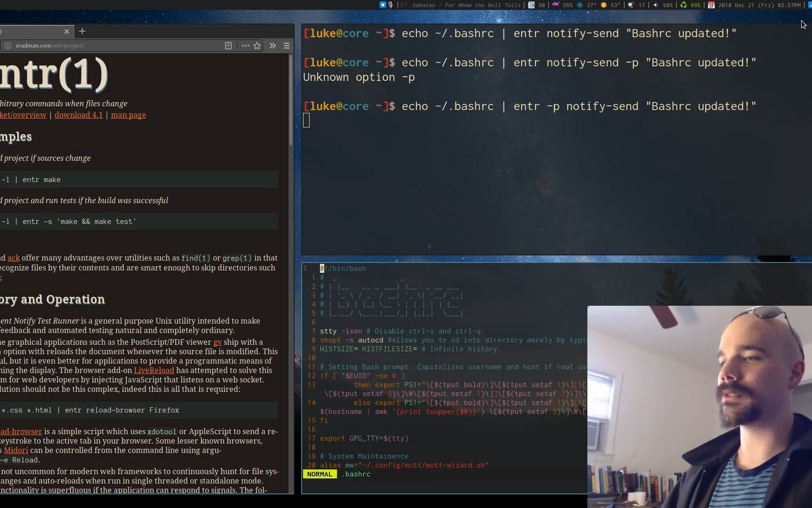The width and height of the screenshot is (812, 508).
Task: Click the sun high temperature icon
Action: click(604, 5)
